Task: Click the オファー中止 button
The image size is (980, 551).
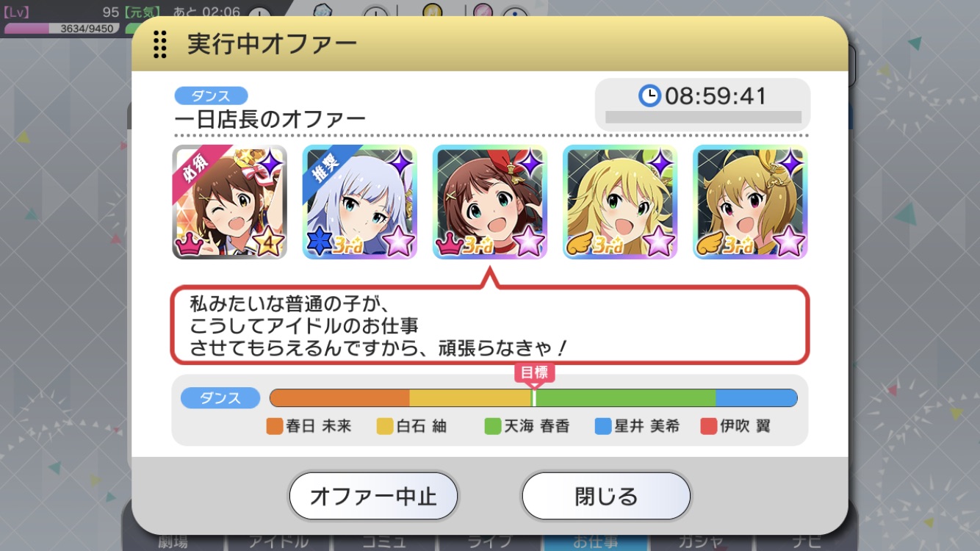Action: pyautogui.click(x=373, y=496)
